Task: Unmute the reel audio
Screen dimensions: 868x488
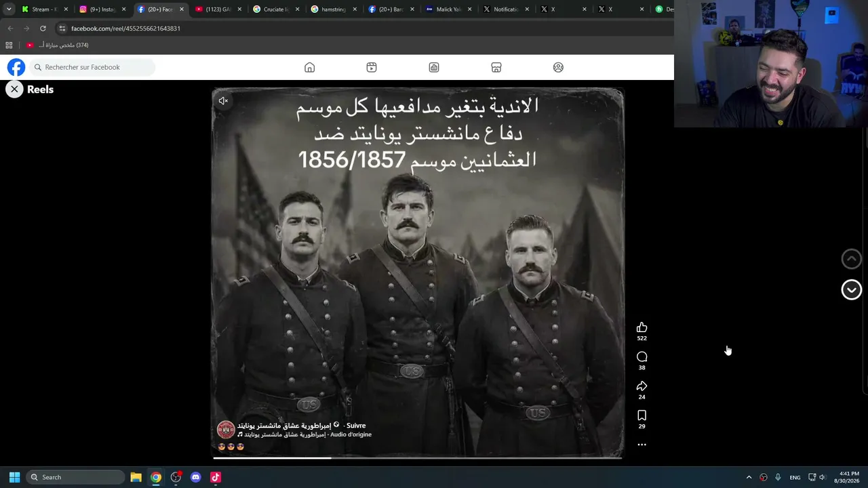Action: tap(223, 101)
